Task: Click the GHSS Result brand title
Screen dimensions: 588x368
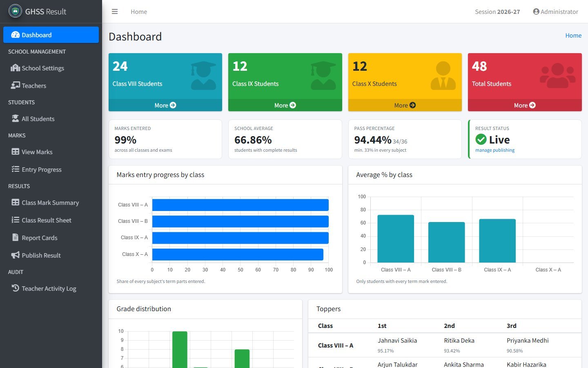Action: pos(46,11)
